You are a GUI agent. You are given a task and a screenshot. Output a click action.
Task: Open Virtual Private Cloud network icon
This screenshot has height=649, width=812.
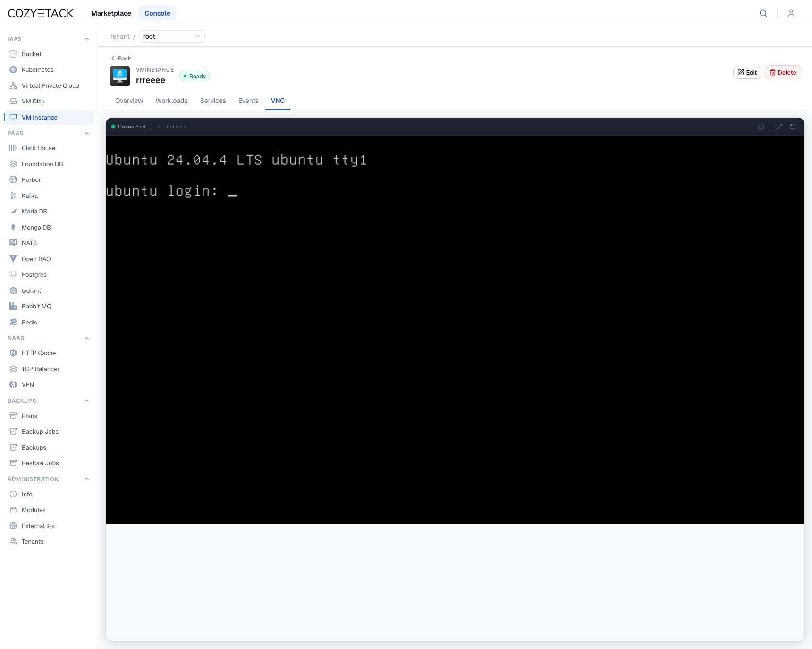point(13,85)
